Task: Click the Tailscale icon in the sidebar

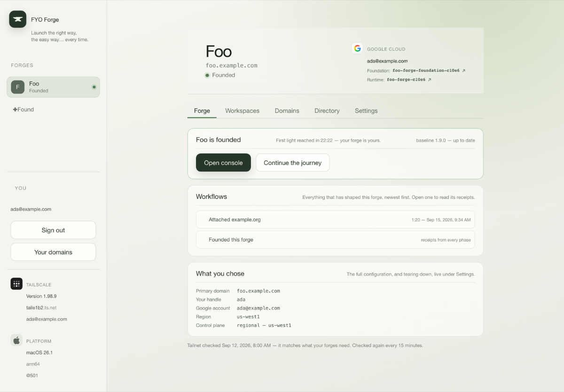Action: click(16, 284)
